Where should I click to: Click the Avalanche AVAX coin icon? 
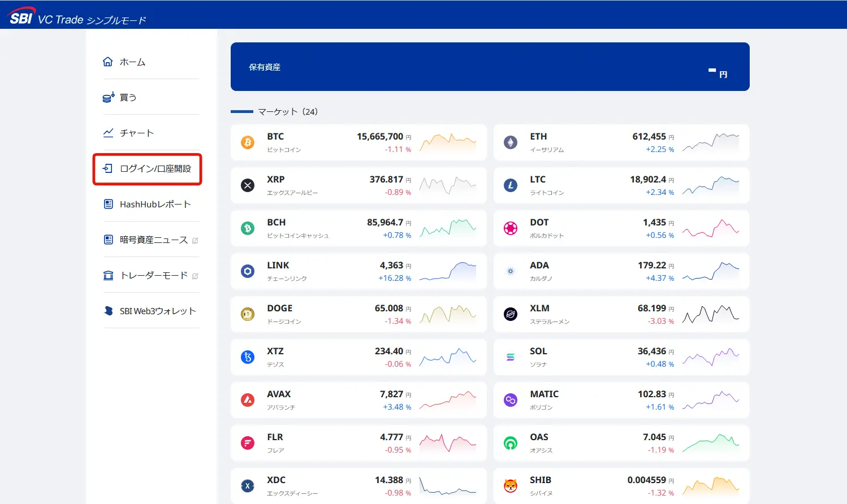click(248, 400)
